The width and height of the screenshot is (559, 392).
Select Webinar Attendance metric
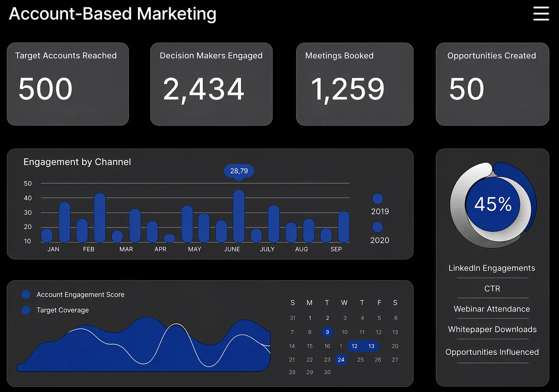(x=492, y=309)
